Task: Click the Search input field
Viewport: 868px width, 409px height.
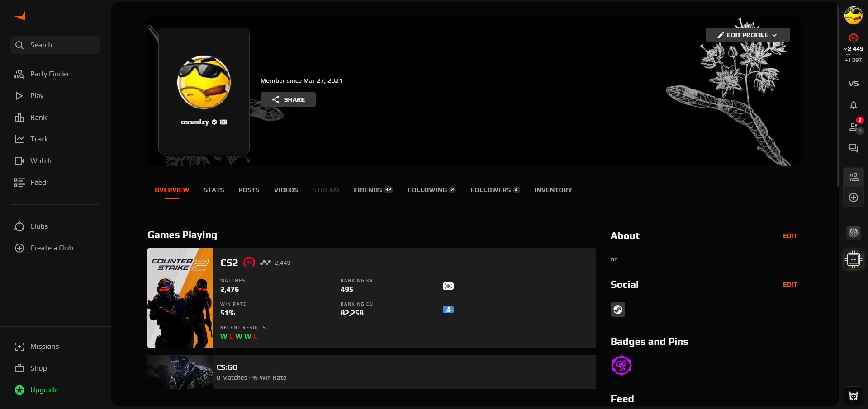Action: click(x=55, y=45)
